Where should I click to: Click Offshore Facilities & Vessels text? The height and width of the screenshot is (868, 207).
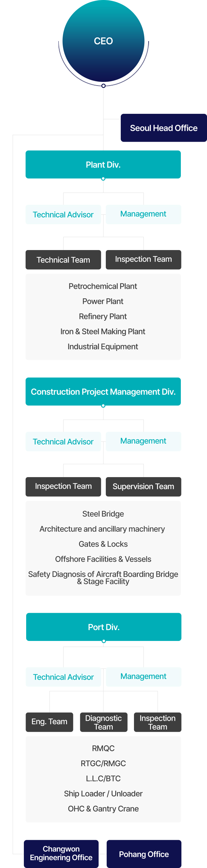pos(103,559)
